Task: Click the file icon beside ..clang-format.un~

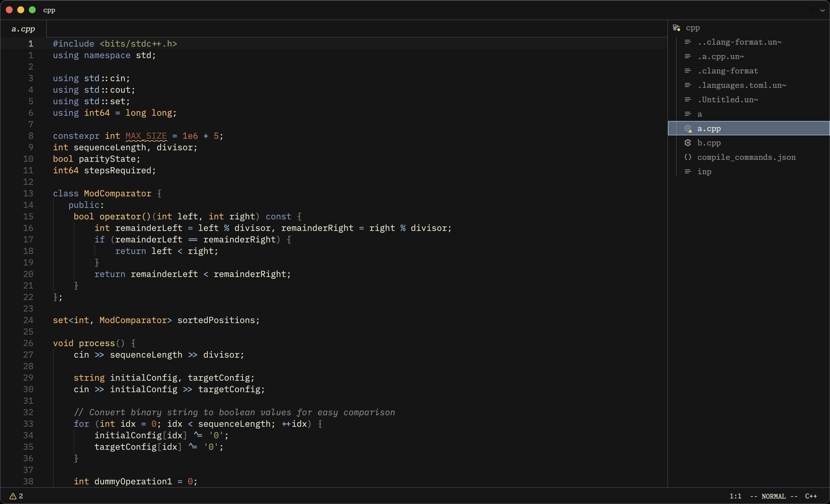Action: pyautogui.click(x=688, y=42)
